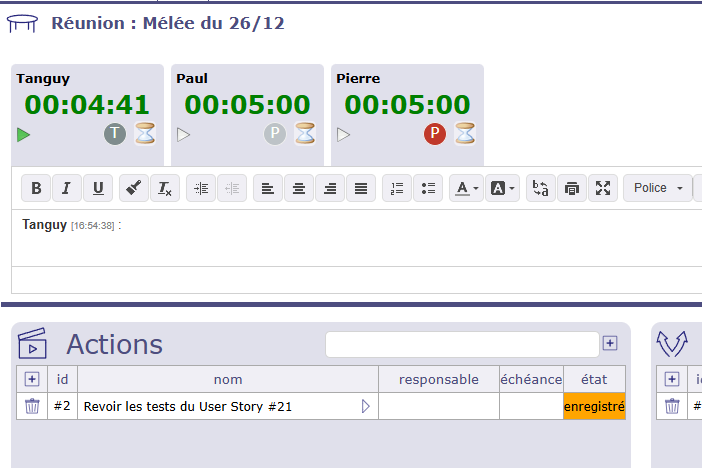Open the text color dropdown
The height and width of the screenshot is (468, 702).
point(464,188)
